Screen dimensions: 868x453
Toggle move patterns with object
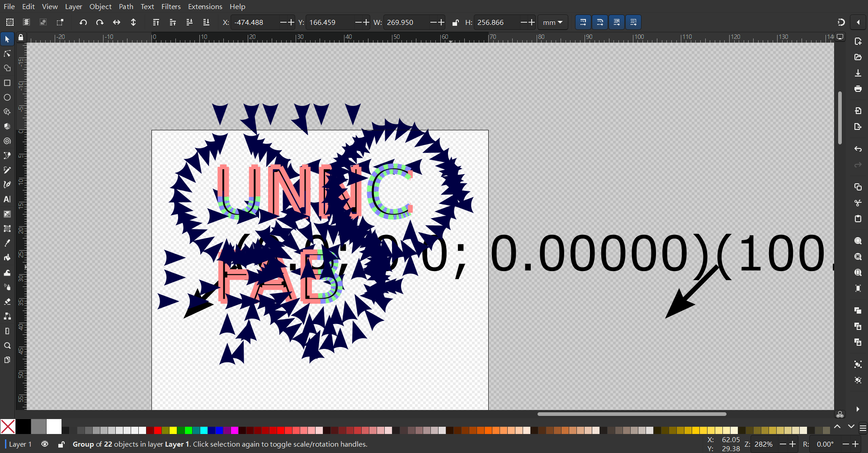pyautogui.click(x=633, y=22)
